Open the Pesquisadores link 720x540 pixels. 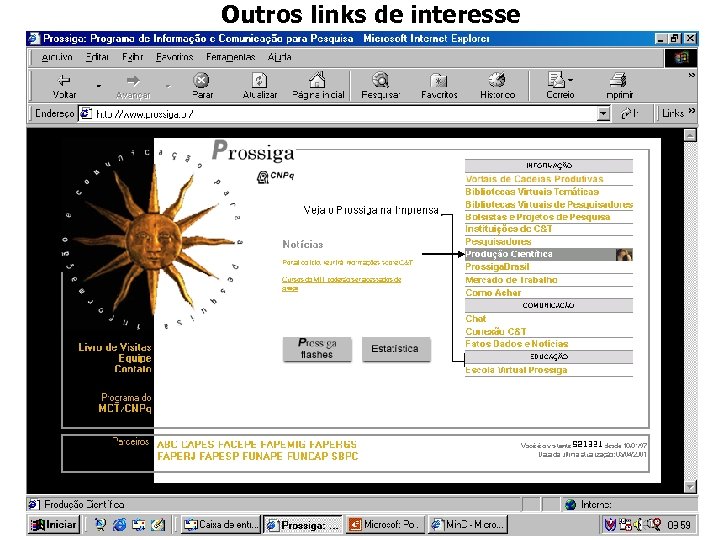coord(498,242)
